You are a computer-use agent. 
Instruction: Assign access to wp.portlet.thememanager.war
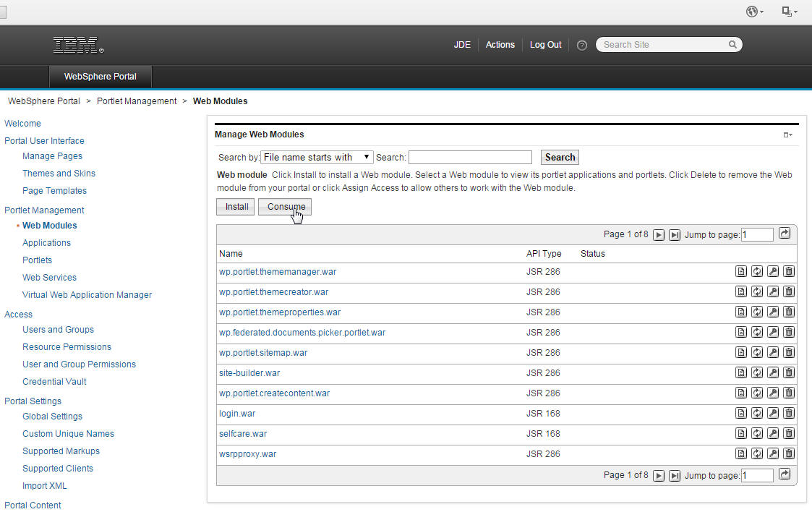773,271
